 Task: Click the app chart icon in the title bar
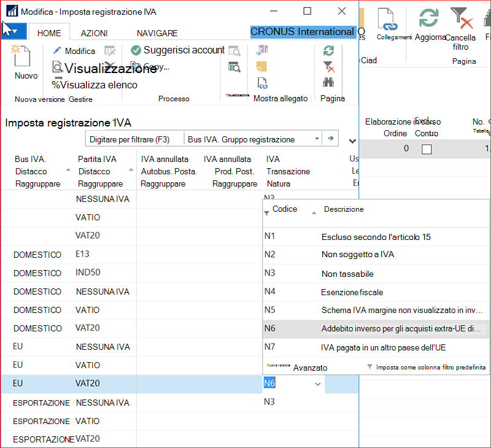tap(12, 11)
